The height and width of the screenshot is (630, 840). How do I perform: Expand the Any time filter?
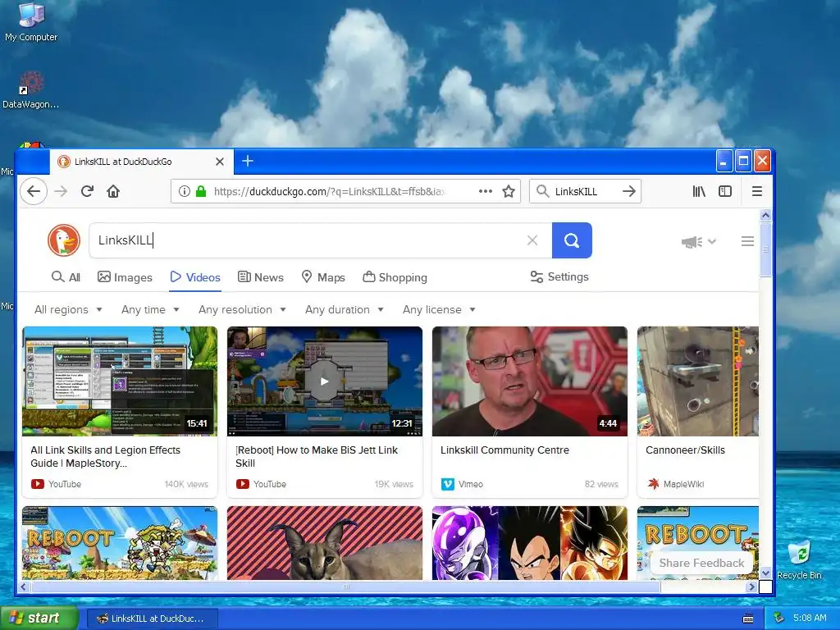click(151, 309)
